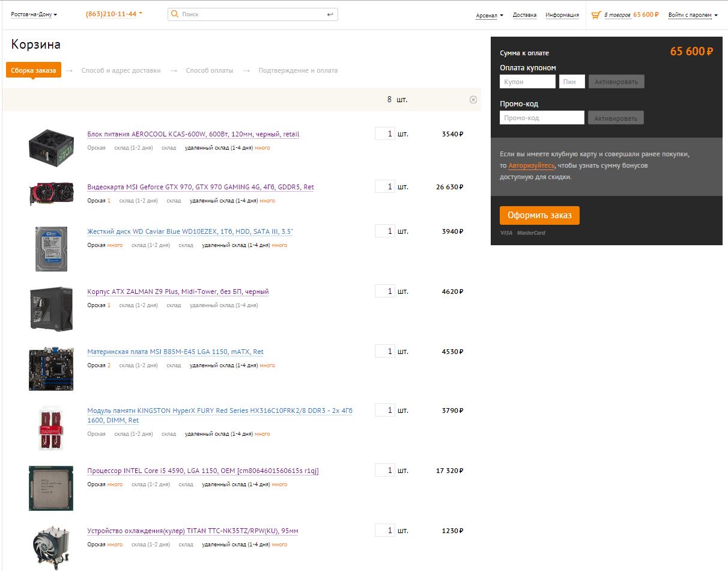The image size is (728, 571).
Task: Open the Арсенал menu dropdown
Action: (x=490, y=16)
